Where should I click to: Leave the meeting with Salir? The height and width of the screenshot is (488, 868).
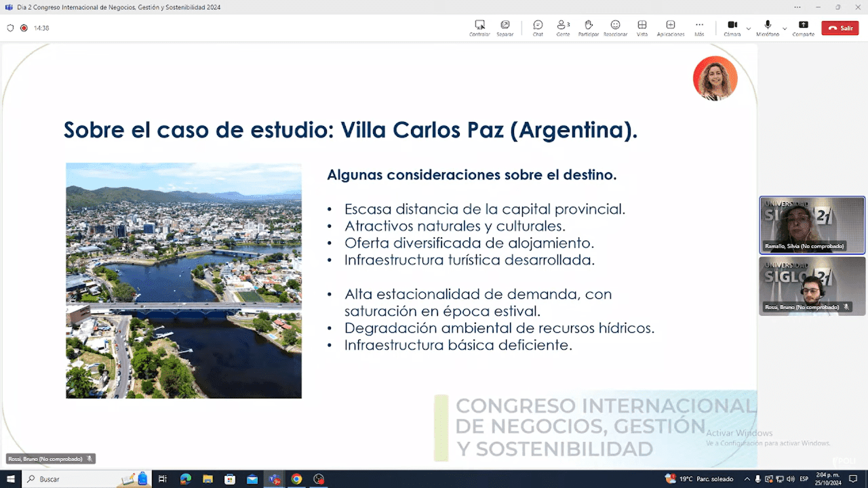coord(840,28)
